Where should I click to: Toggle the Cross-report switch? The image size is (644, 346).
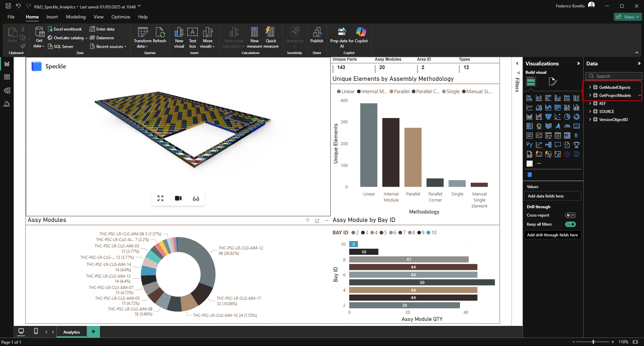[x=570, y=215]
